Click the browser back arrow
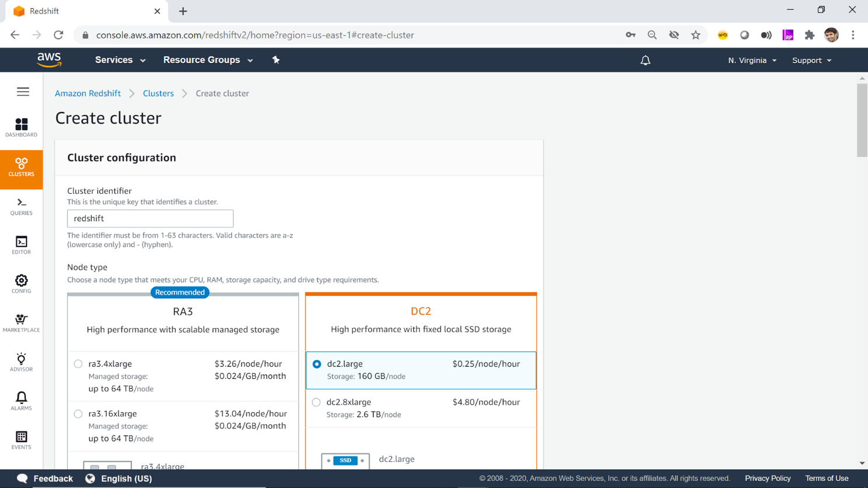Image resolution: width=868 pixels, height=488 pixels. [15, 35]
